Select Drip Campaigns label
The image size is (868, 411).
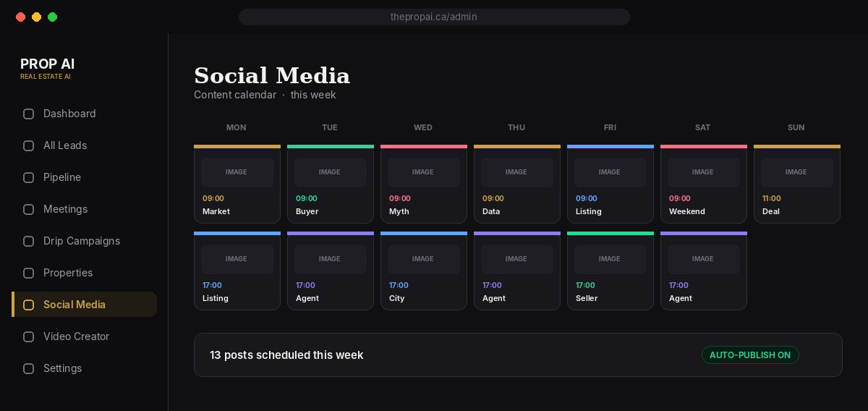[x=82, y=241]
